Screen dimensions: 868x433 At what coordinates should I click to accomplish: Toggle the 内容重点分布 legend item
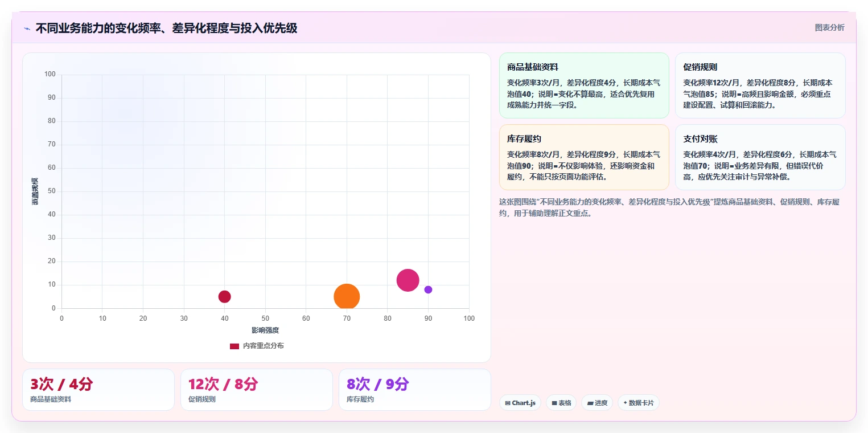257,346
